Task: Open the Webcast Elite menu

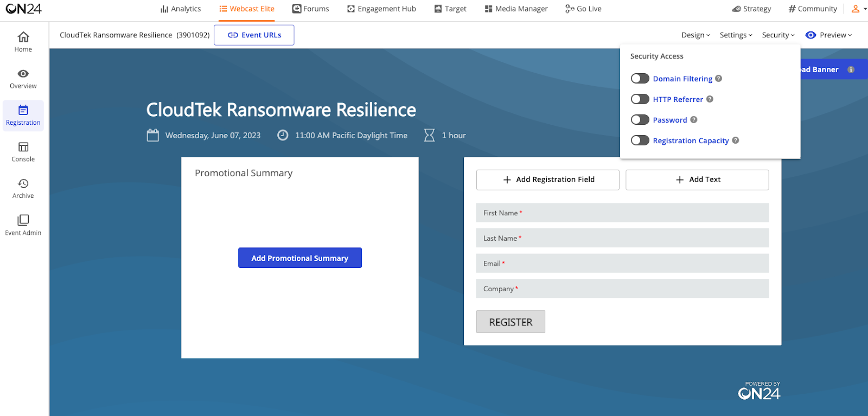Action: 247,9
